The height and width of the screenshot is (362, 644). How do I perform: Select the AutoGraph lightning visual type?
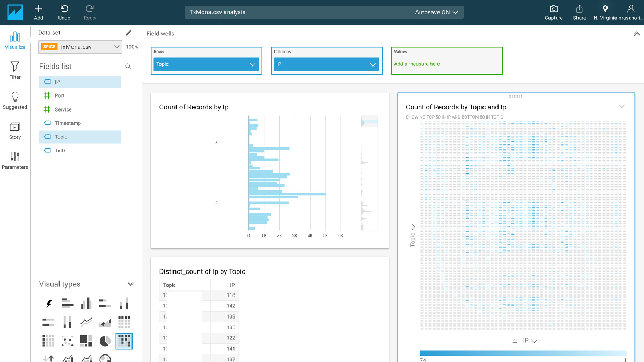pyautogui.click(x=49, y=304)
